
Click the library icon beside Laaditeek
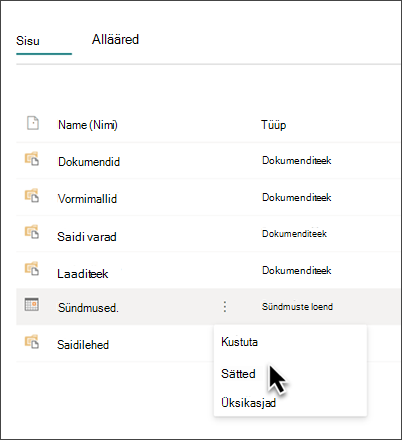(32, 269)
